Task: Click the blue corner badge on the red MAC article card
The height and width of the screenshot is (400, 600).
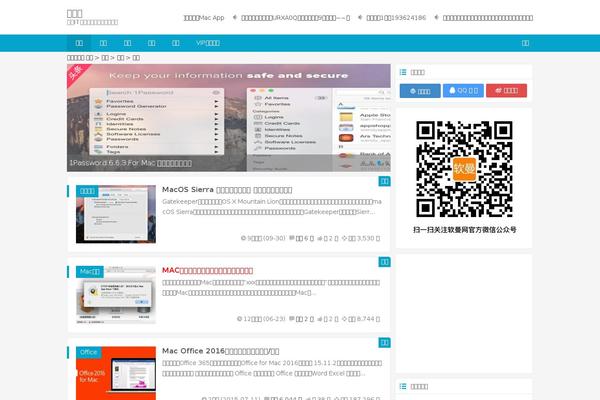Action: click(x=385, y=262)
